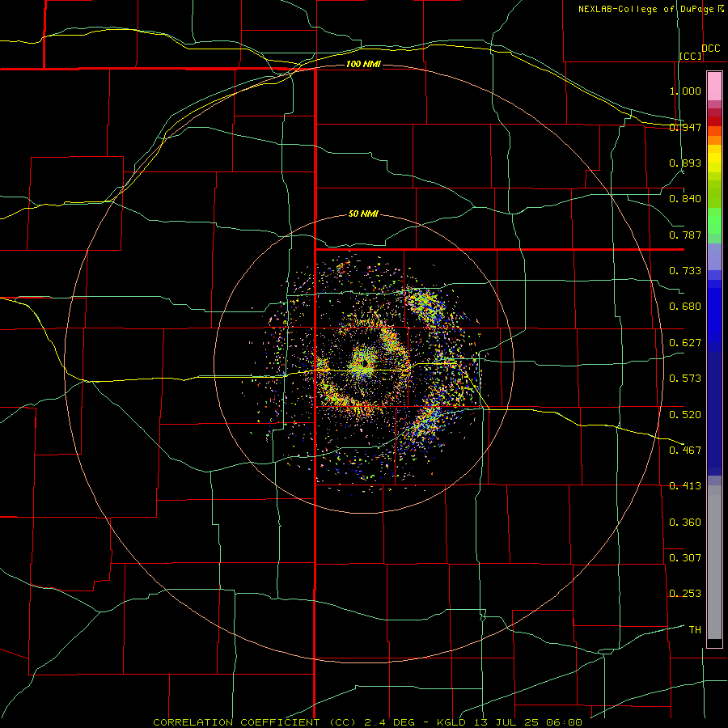
Task: Click the gray bottom segment of color bar
Action: pos(714,566)
